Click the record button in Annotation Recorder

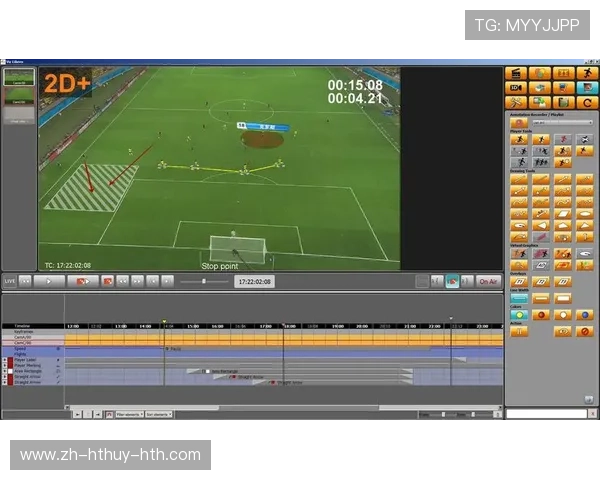(x=519, y=122)
